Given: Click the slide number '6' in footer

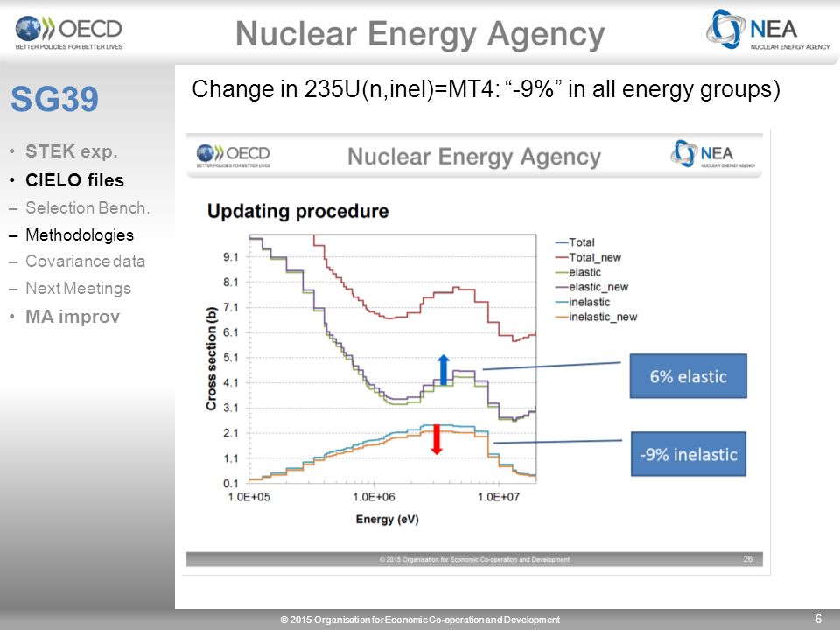Looking at the screenshot, I should tap(818, 619).
